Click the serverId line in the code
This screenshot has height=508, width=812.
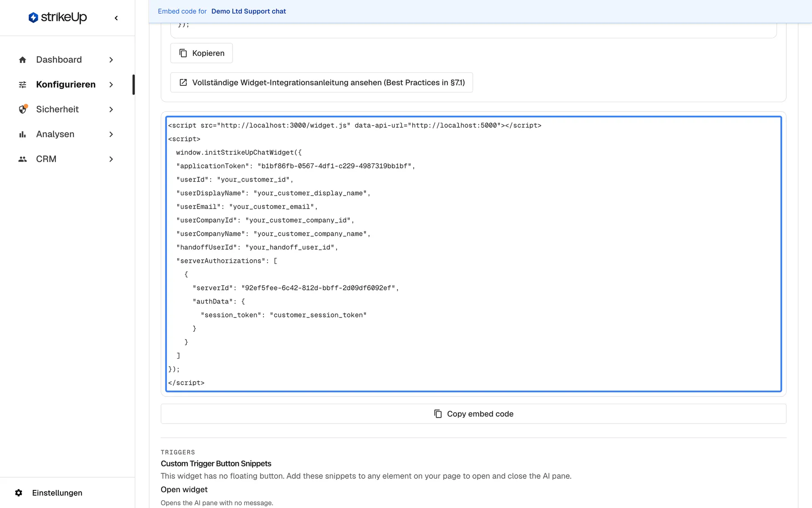[296, 288]
